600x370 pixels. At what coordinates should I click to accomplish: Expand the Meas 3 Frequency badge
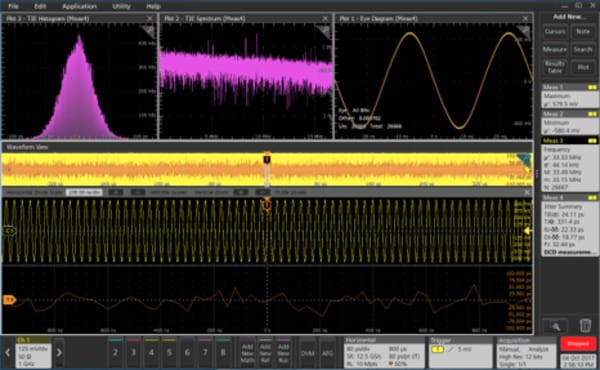pyautogui.click(x=569, y=164)
